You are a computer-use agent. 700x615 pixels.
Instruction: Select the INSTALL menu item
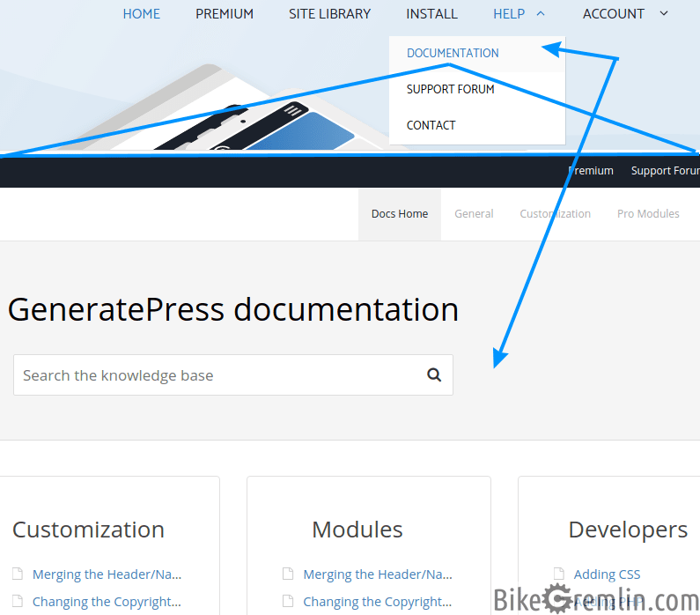431,14
